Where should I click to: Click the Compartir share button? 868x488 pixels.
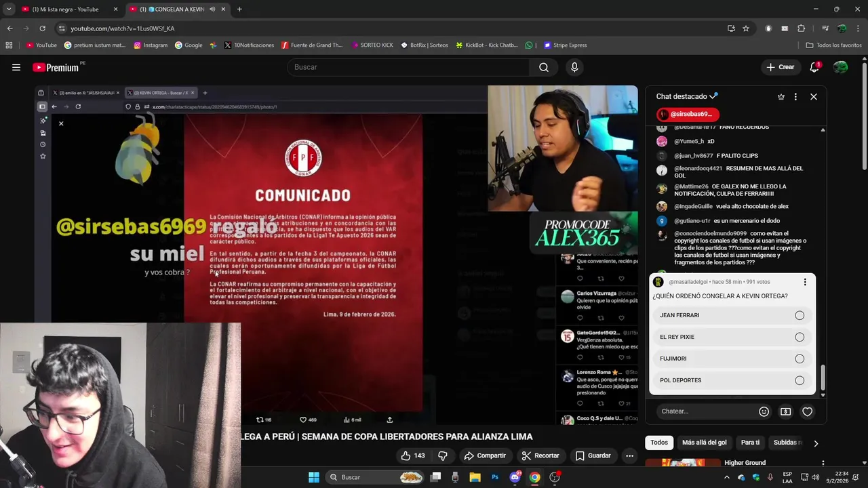click(x=485, y=455)
